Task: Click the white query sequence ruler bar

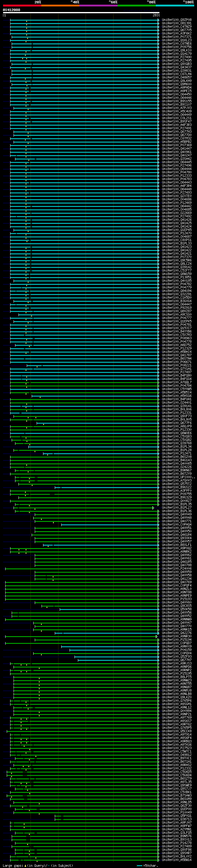Action: coord(81,13)
